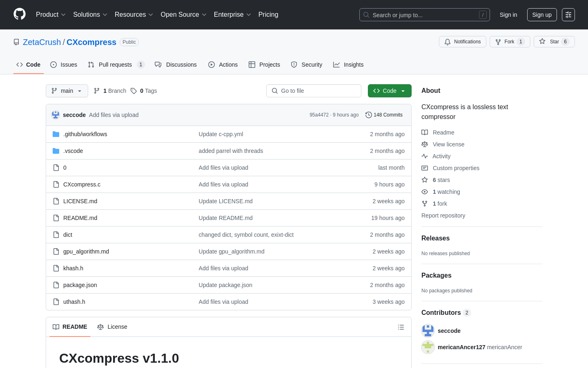Screen dimensions: 588x368
Task: Open the .vscode folder
Action: (x=73, y=151)
